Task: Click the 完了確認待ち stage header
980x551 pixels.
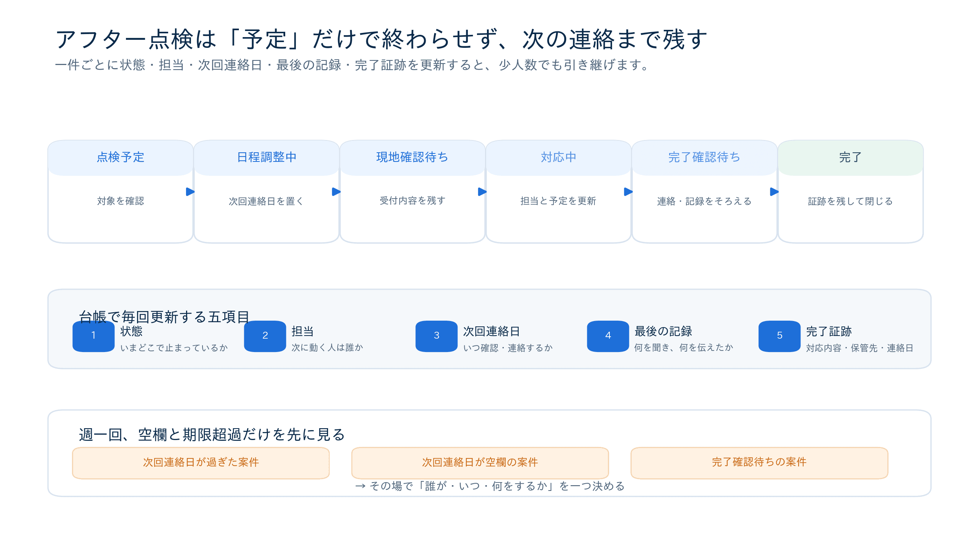Action: pyautogui.click(x=704, y=158)
